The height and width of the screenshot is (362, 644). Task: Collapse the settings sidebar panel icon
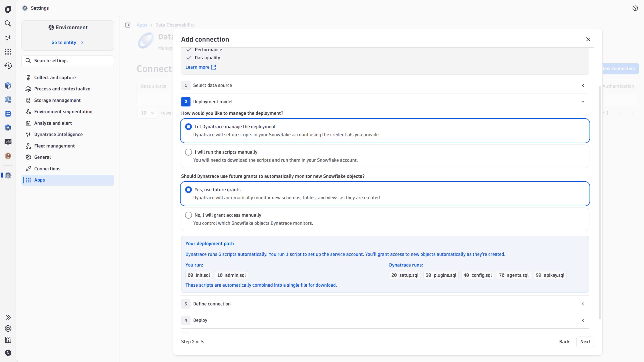click(128, 25)
